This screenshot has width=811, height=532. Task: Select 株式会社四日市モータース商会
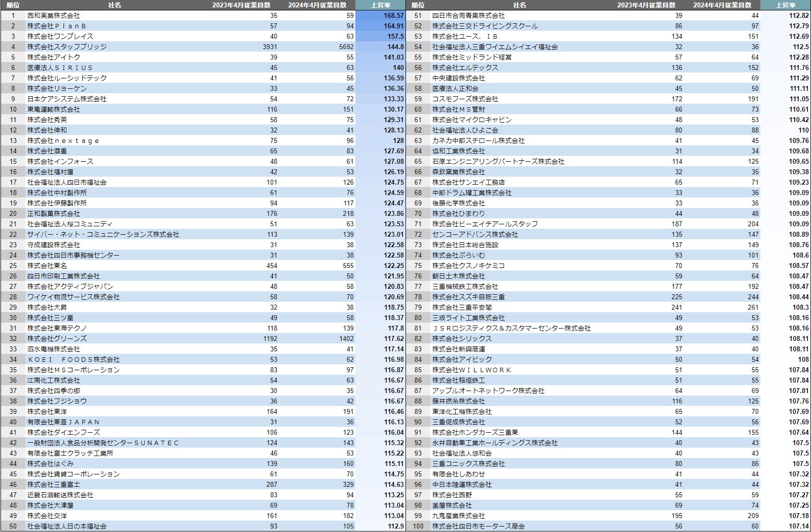[x=478, y=526]
